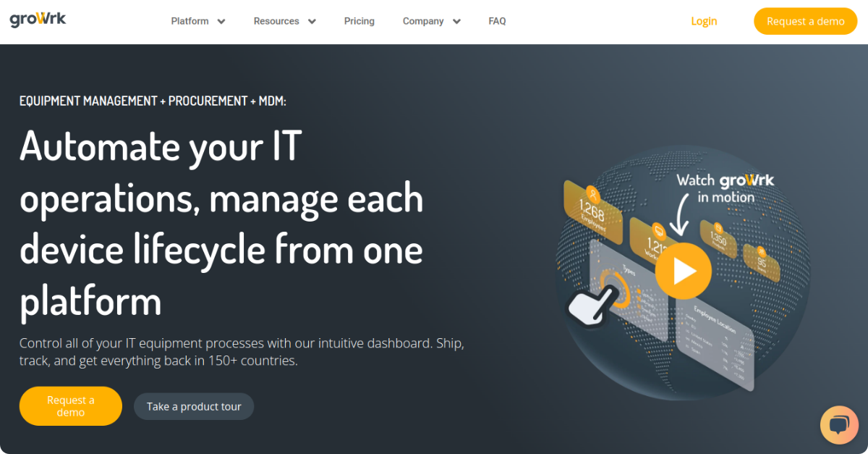This screenshot has height=454, width=868.
Task: Click 'EQUIPMENT MANAGEMENT + PROCUREMENT + MDM:' text
Action: [153, 101]
